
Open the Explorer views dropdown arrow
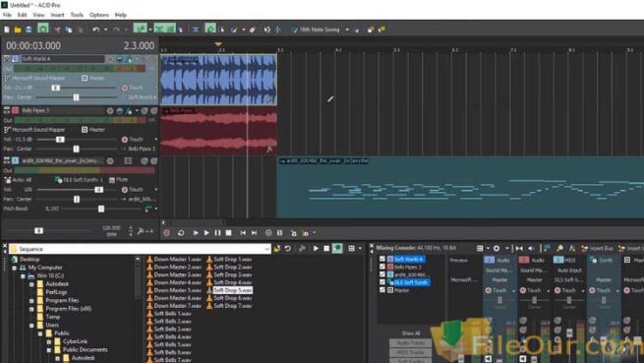click(360, 248)
